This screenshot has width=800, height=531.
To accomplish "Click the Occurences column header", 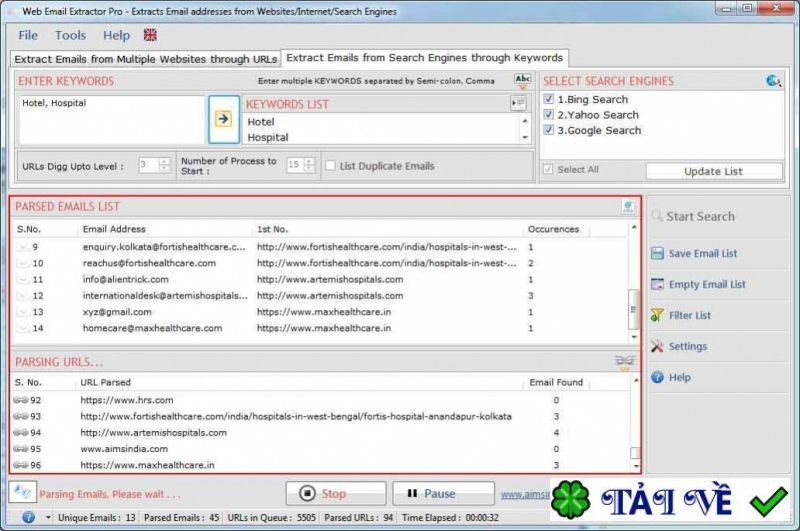I will (553, 229).
